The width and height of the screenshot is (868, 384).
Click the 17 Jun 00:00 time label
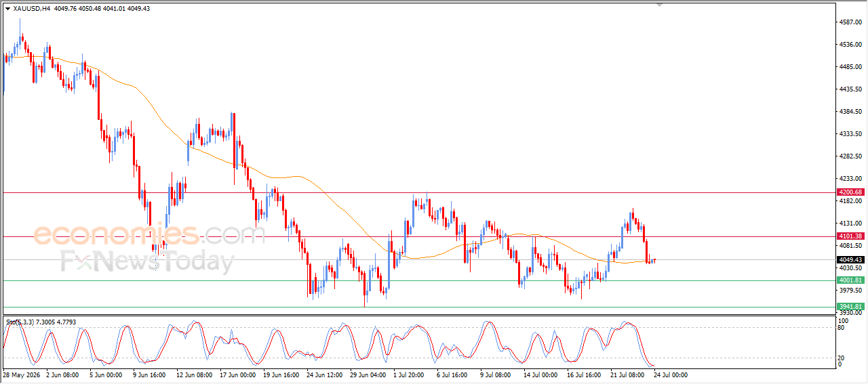237,375
